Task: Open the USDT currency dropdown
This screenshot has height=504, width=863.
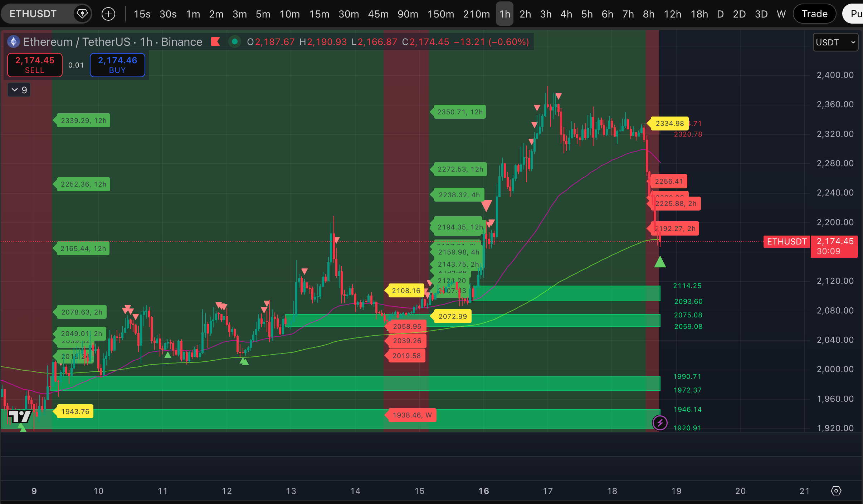Action: (835, 42)
